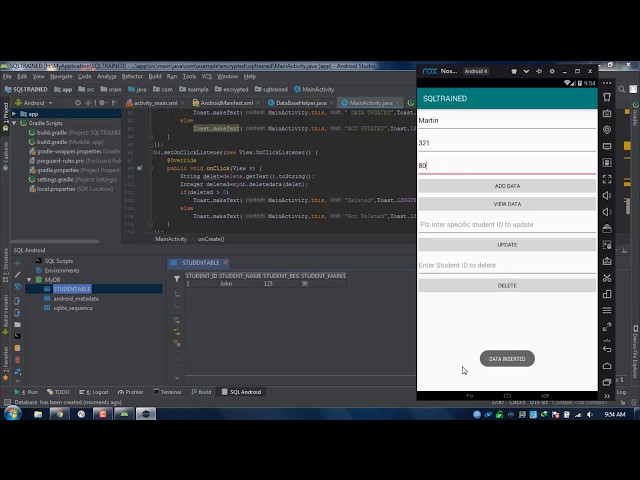Select the STUDENTABLE table in tree
Image resolution: width=640 pixels, height=480 pixels.
(x=72, y=289)
